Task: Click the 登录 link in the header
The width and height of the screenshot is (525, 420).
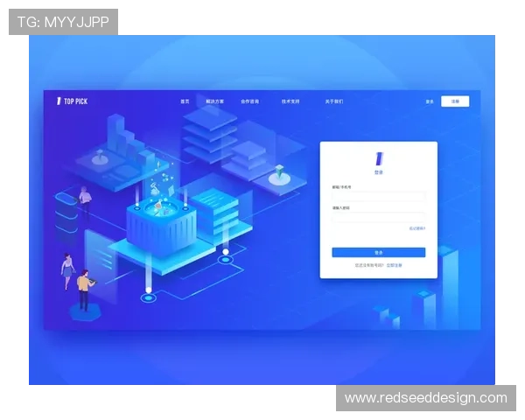Action: point(430,101)
